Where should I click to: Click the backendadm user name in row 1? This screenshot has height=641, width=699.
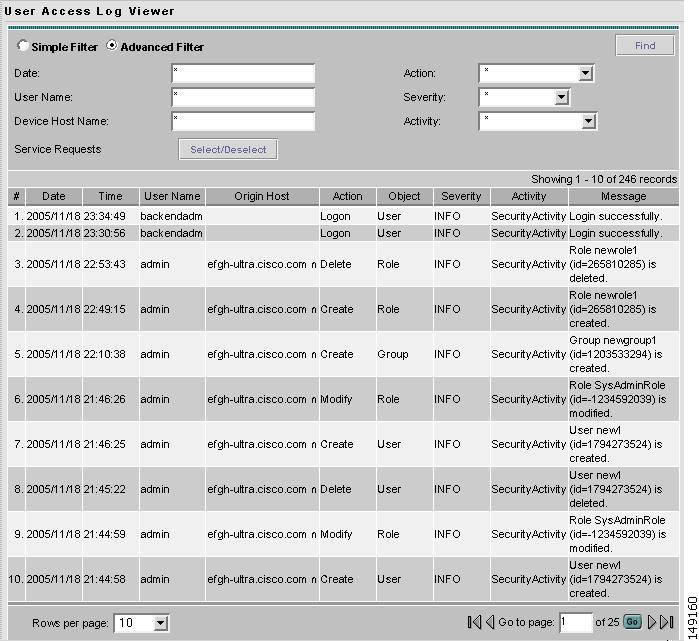171,216
